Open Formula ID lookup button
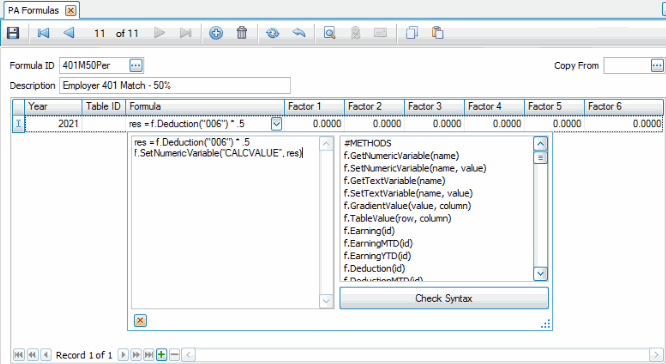 [x=136, y=65]
